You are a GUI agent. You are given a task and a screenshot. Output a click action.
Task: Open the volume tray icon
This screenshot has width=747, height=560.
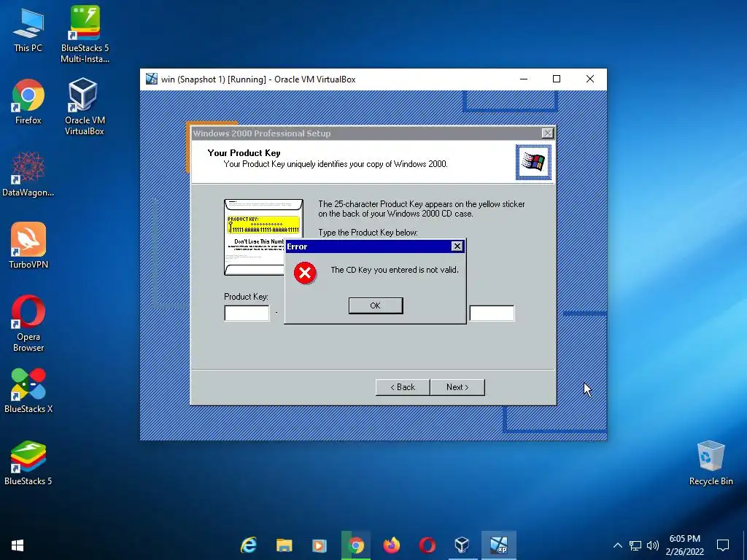653,545
